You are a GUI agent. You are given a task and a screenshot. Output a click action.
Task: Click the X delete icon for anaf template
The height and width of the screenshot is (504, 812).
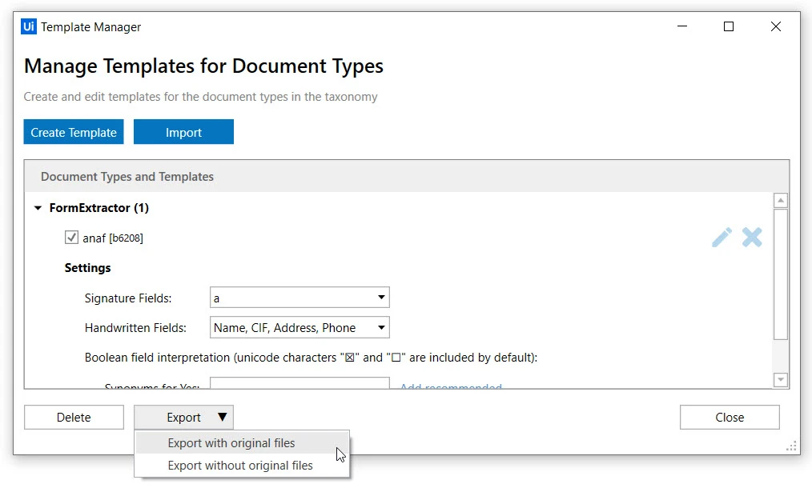[752, 238]
